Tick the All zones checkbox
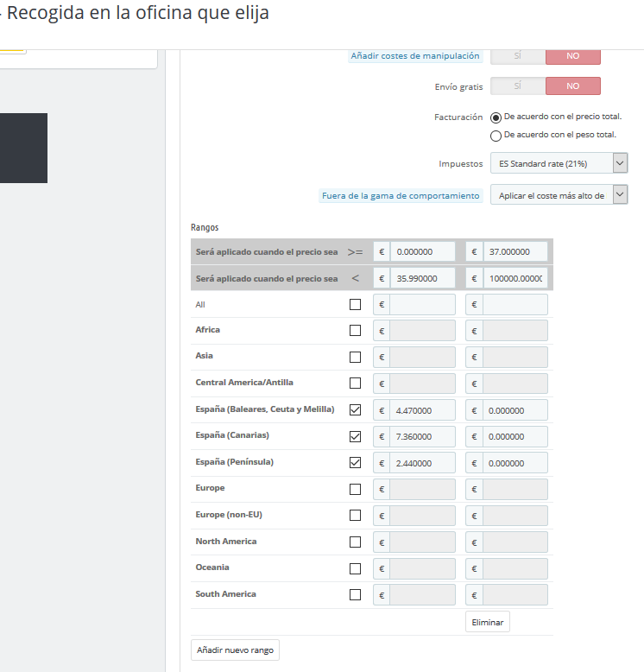Viewport: 644px width, 672px height. point(355,304)
